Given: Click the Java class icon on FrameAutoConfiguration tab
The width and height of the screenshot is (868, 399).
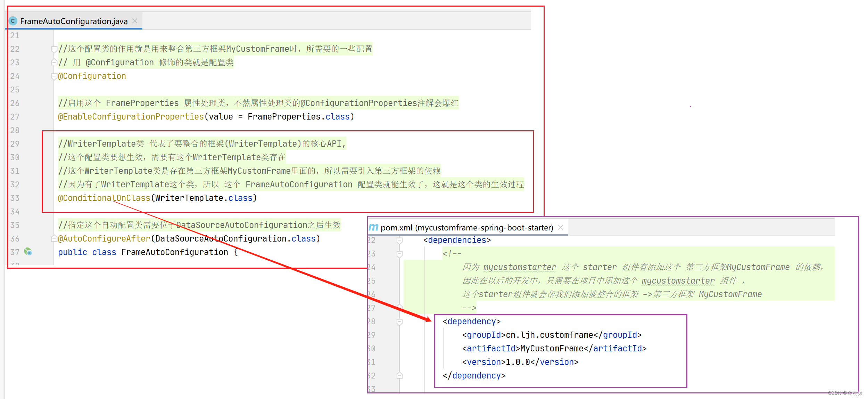Looking at the screenshot, I should (x=13, y=21).
